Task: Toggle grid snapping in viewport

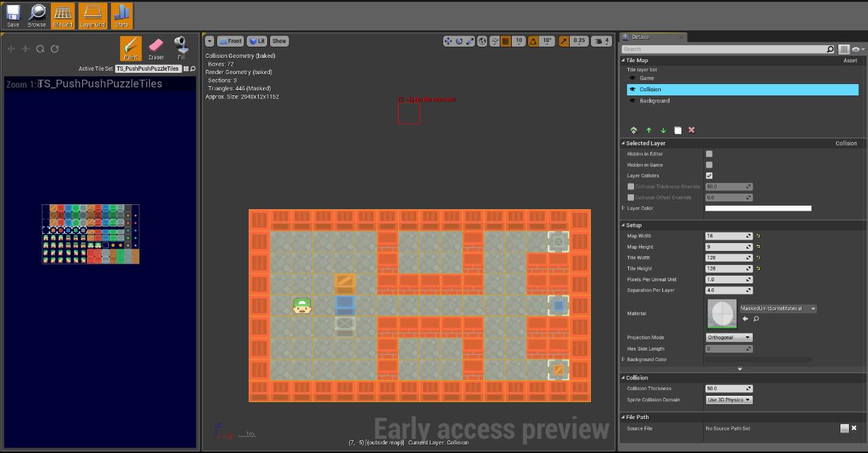Action: 506,41
